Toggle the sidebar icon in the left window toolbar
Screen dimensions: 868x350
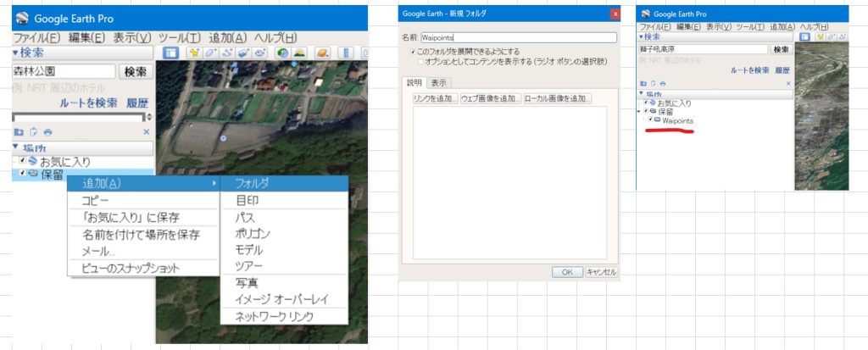pyautogui.click(x=170, y=53)
